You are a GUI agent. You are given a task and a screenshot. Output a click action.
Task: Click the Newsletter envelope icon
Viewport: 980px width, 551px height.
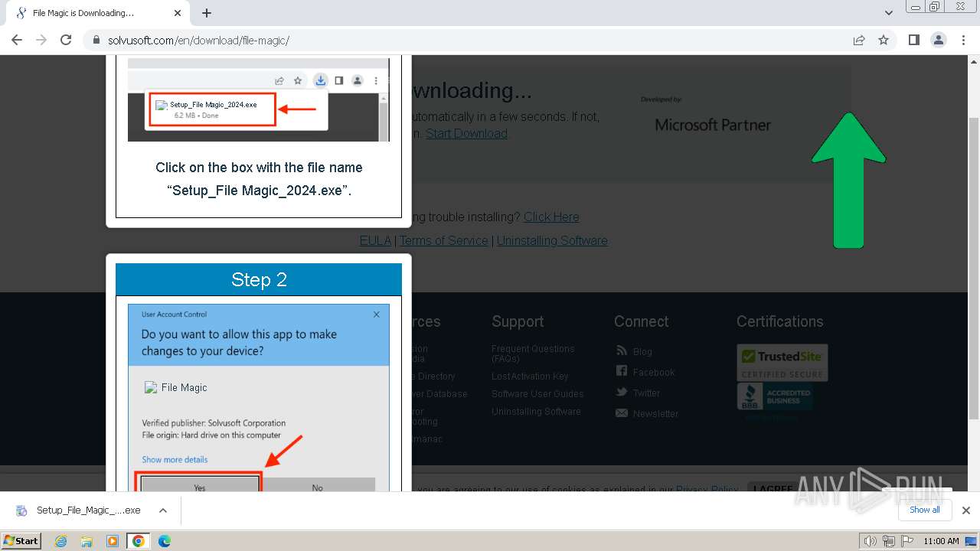pos(622,413)
